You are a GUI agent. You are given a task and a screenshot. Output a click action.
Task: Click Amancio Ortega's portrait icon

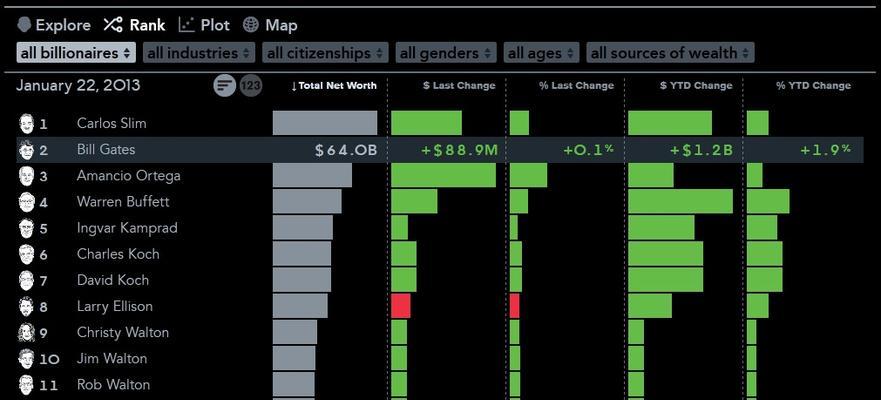point(26,176)
